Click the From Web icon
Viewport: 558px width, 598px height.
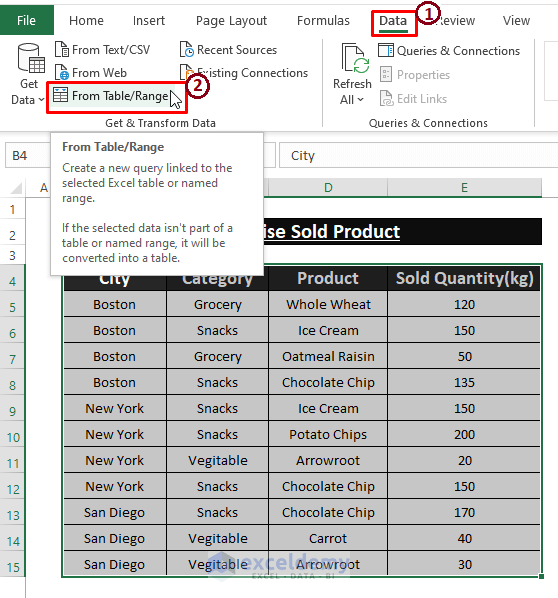[61, 72]
